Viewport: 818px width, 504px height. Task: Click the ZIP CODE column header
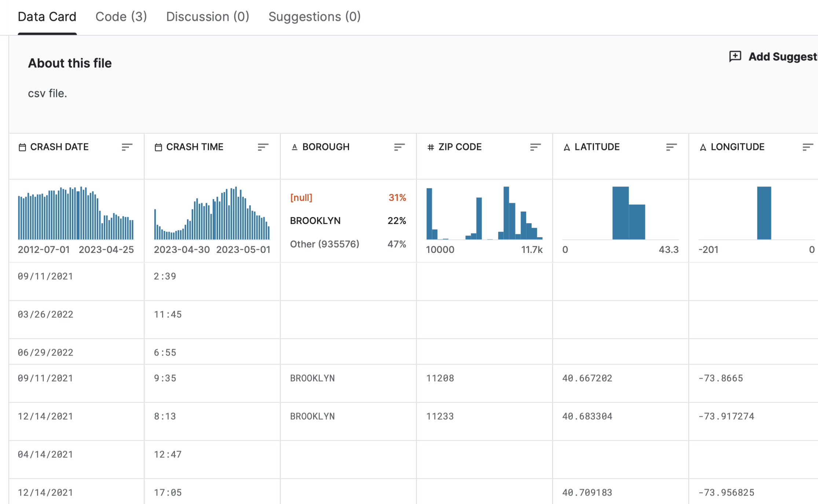[460, 147]
